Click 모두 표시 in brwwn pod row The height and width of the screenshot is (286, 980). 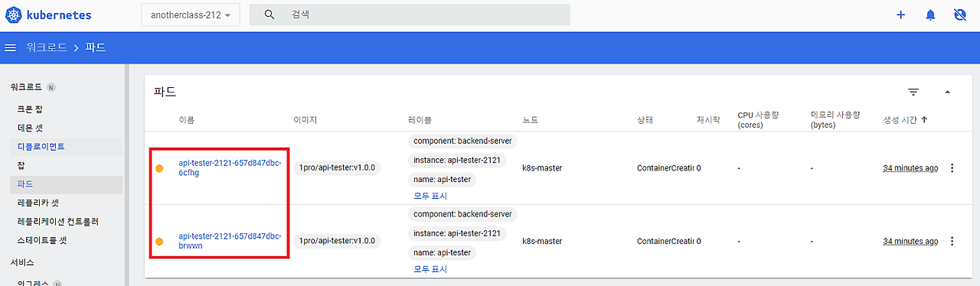[x=430, y=269]
